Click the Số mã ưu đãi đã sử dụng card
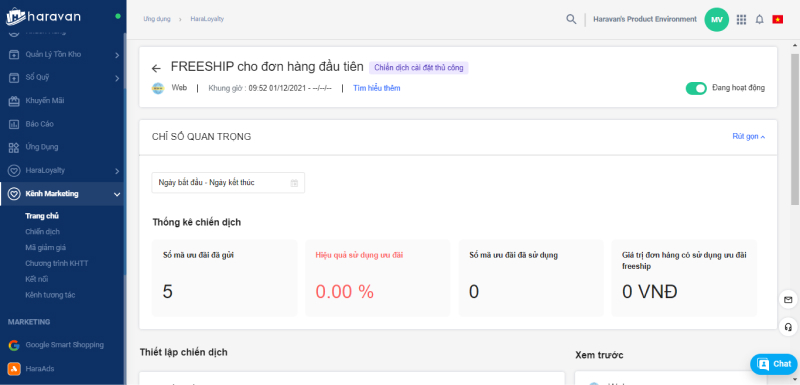Screen dimensions: 800x385 [x=531, y=278]
